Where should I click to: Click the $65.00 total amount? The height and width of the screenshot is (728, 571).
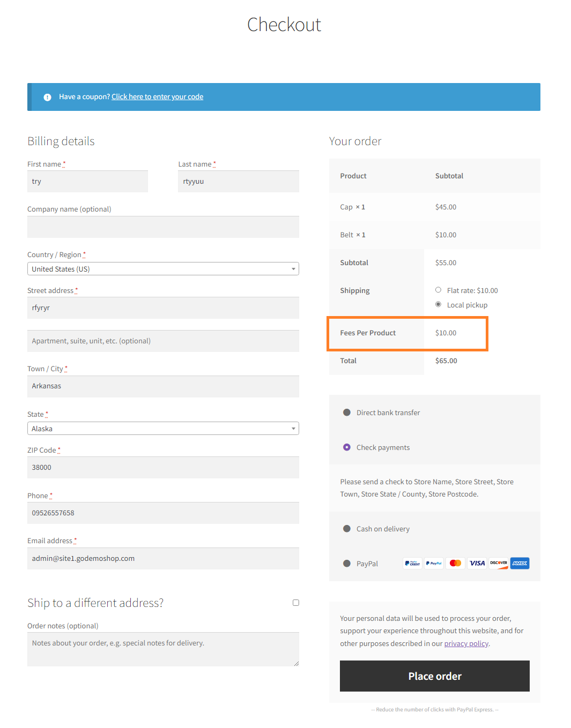pos(446,361)
